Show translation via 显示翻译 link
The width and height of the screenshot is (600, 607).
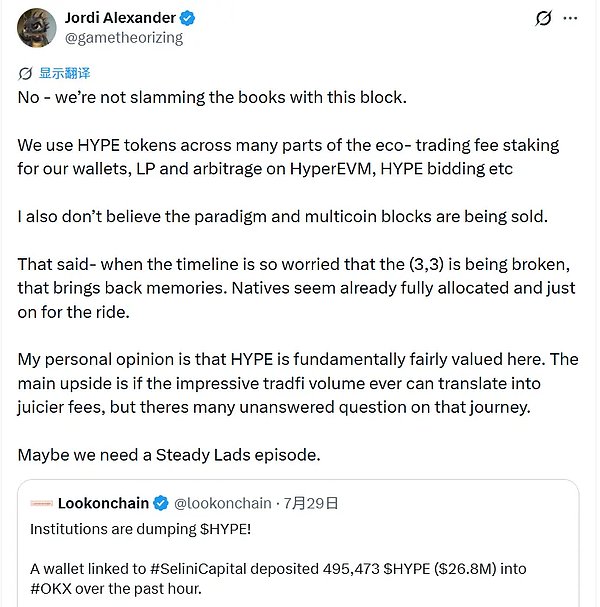click(x=64, y=73)
